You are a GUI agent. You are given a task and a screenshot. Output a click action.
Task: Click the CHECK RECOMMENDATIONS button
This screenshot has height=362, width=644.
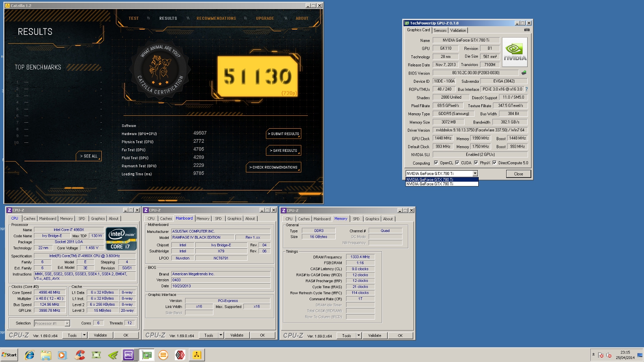273,167
